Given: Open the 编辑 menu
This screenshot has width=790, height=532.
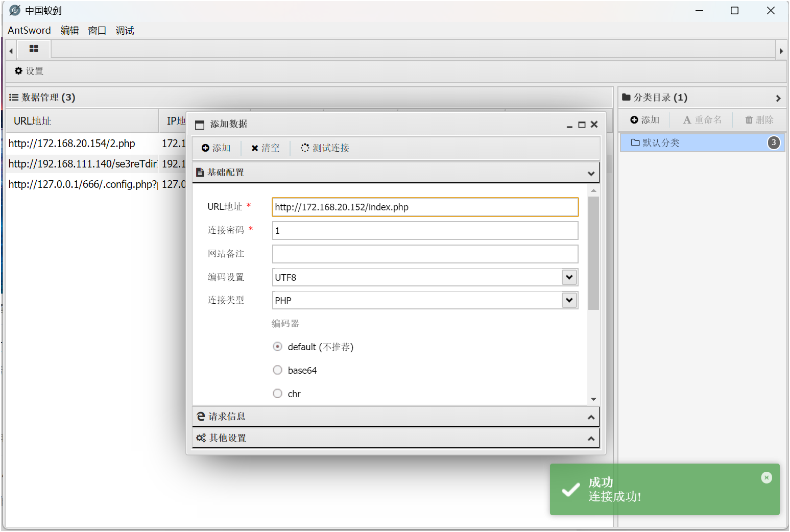Looking at the screenshot, I should (69, 30).
